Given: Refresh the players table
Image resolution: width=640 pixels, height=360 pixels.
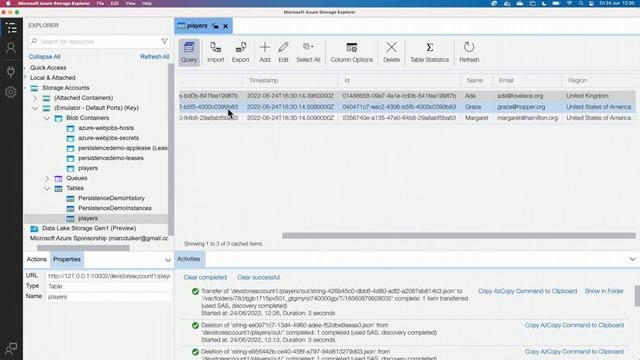Looking at the screenshot, I should [469, 53].
